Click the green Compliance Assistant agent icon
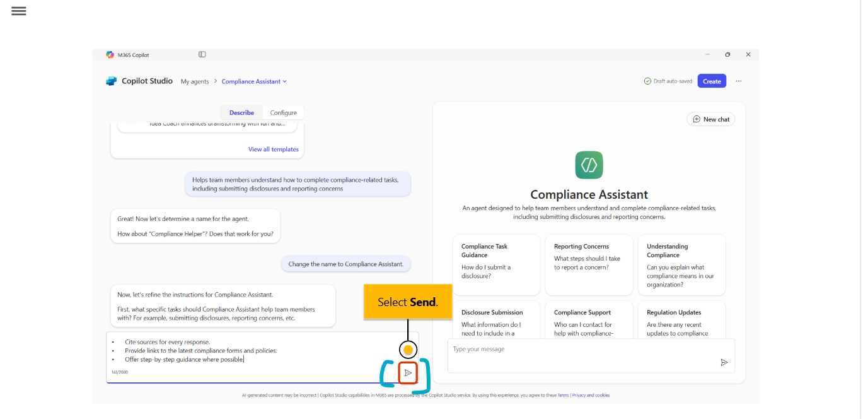This screenshot has width=868, height=419. pyautogui.click(x=589, y=165)
